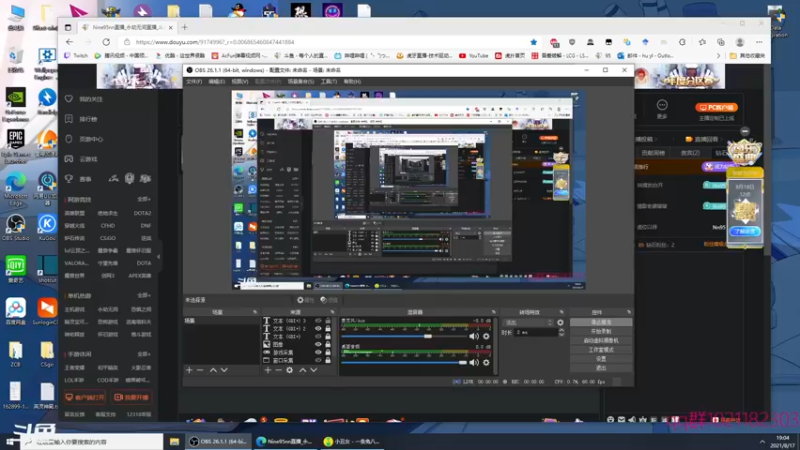
Task: Pop out the scene transitions dock panel
Action: (561, 312)
